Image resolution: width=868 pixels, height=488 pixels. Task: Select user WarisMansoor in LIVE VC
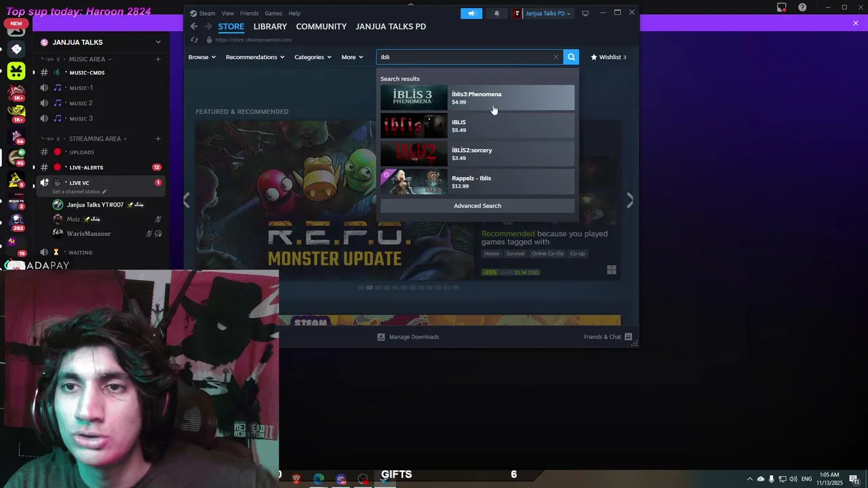pos(89,234)
